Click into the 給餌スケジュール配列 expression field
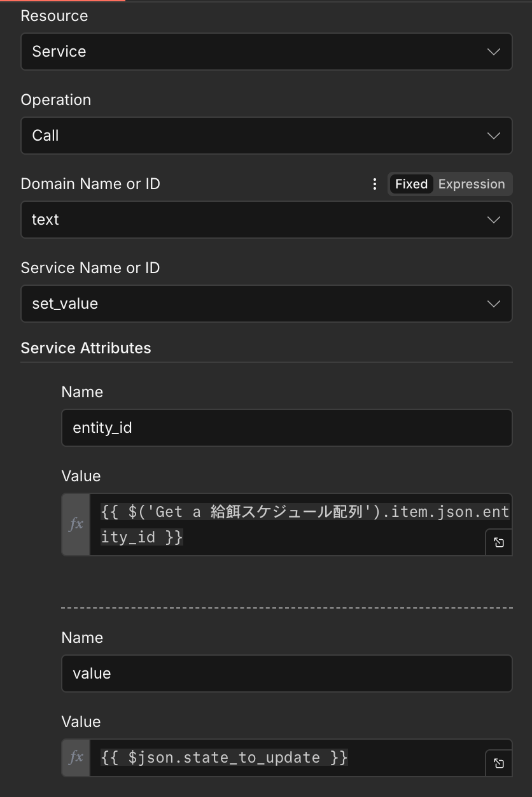 point(286,524)
